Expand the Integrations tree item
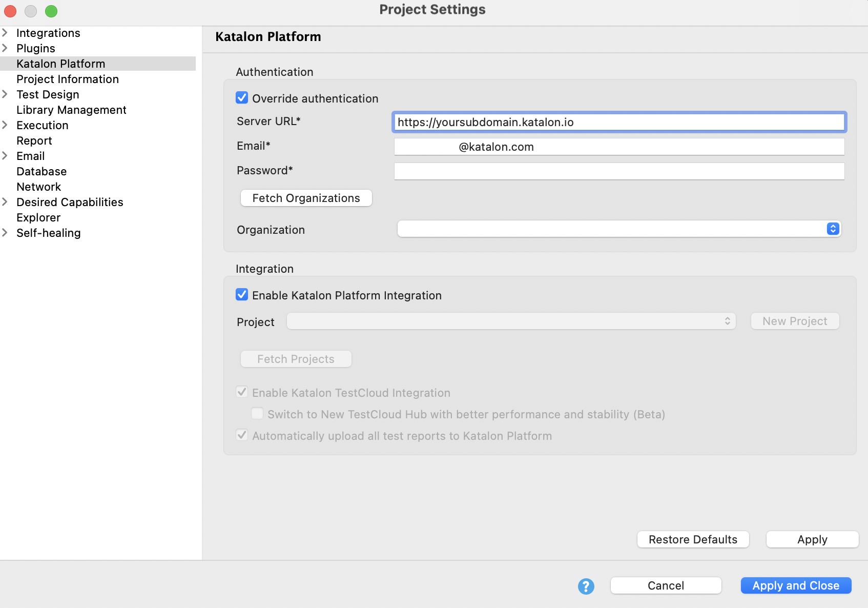The width and height of the screenshot is (868, 608). click(x=5, y=33)
